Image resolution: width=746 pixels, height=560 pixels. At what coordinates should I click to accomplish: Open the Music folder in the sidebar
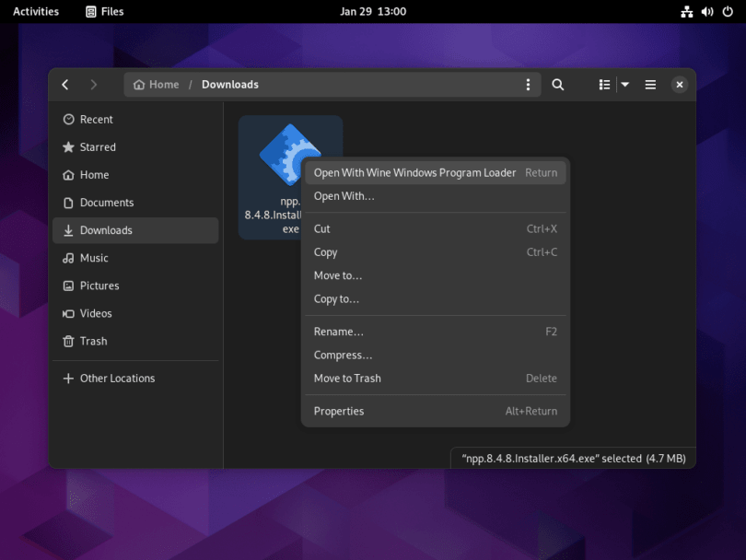click(x=99, y=258)
